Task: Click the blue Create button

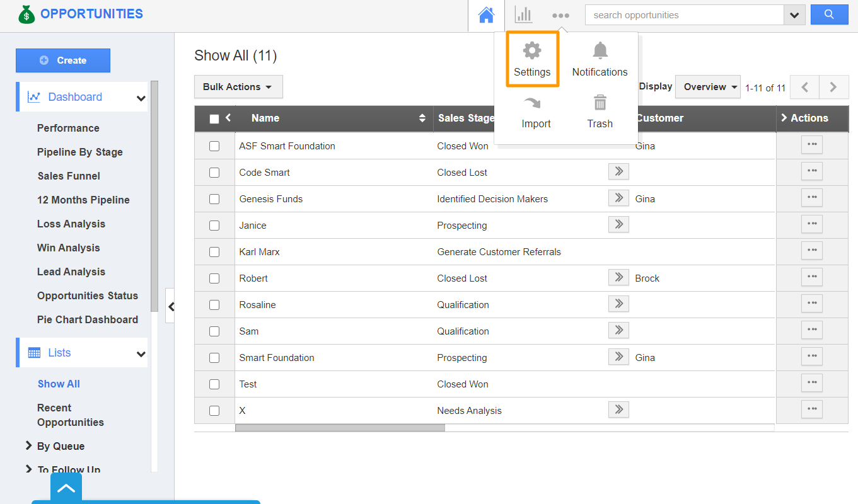Action: 62,60
